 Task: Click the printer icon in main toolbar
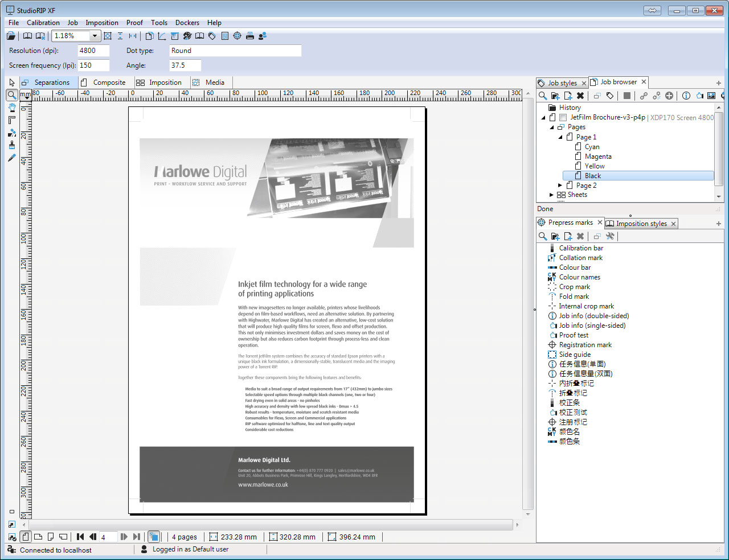click(249, 36)
